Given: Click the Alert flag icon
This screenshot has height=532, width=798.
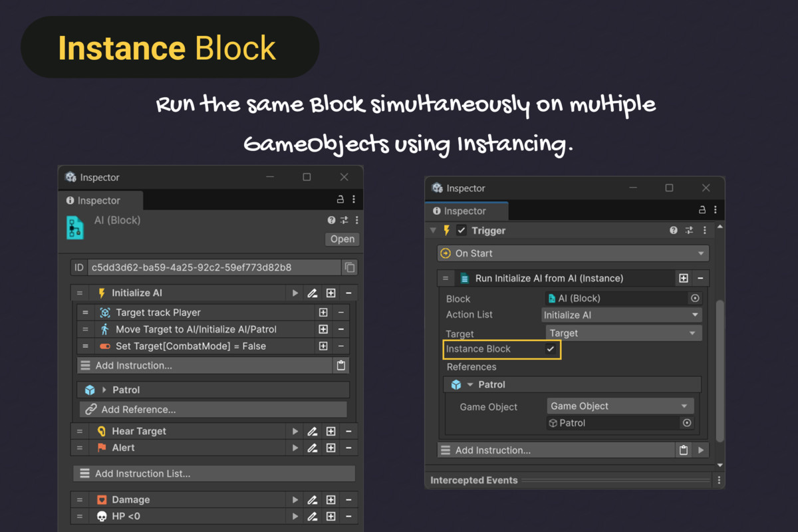Looking at the screenshot, I should coord(101,448).
